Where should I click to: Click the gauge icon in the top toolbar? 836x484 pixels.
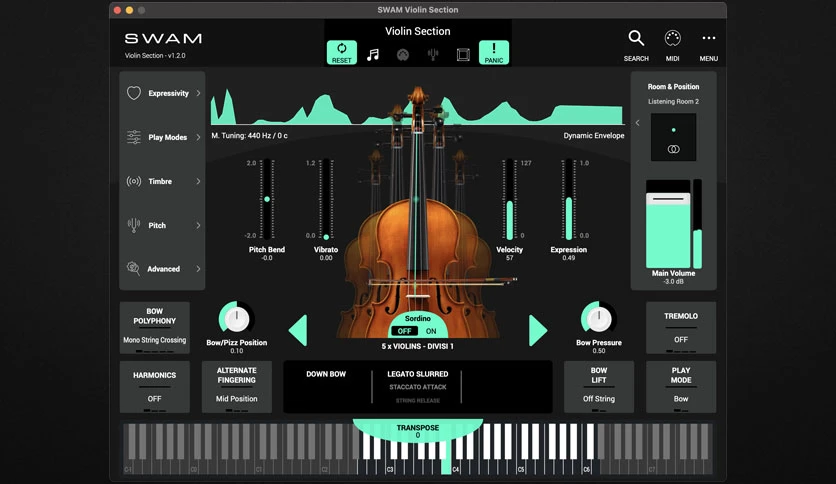pyautogui.click(x=403, y=54)
